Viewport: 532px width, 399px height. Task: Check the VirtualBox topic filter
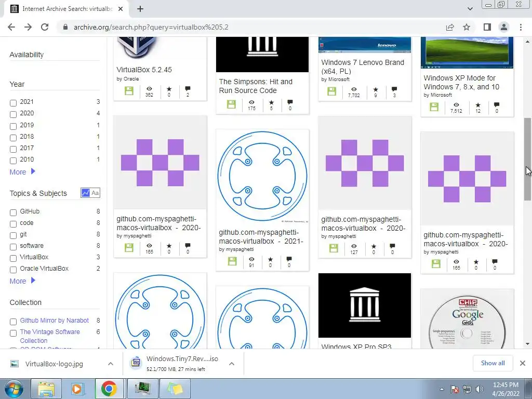13,258
